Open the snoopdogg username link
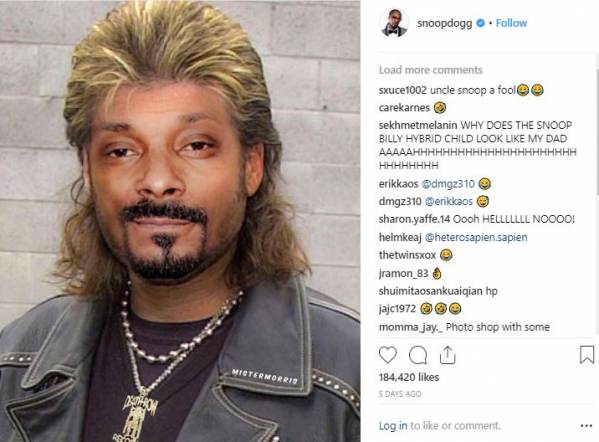599x442 pixels. 444,23
